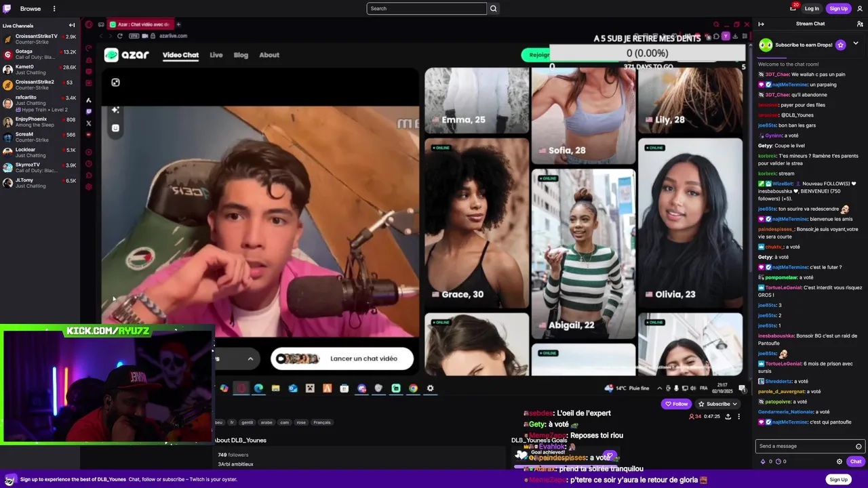Open the user profile icon menu
Screen dimensions: 868x488
click(859, 9)
